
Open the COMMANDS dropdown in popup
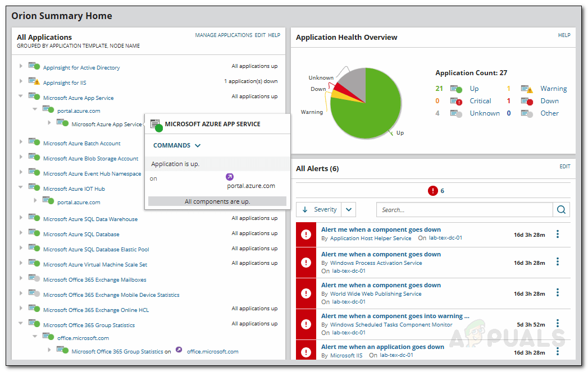click(177, 145)
